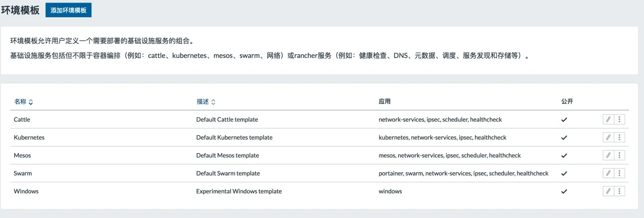This screenshot has height=218, width=644.
Task: Open more actions menu for Kubernetes row
Action: tap(620, 138)
